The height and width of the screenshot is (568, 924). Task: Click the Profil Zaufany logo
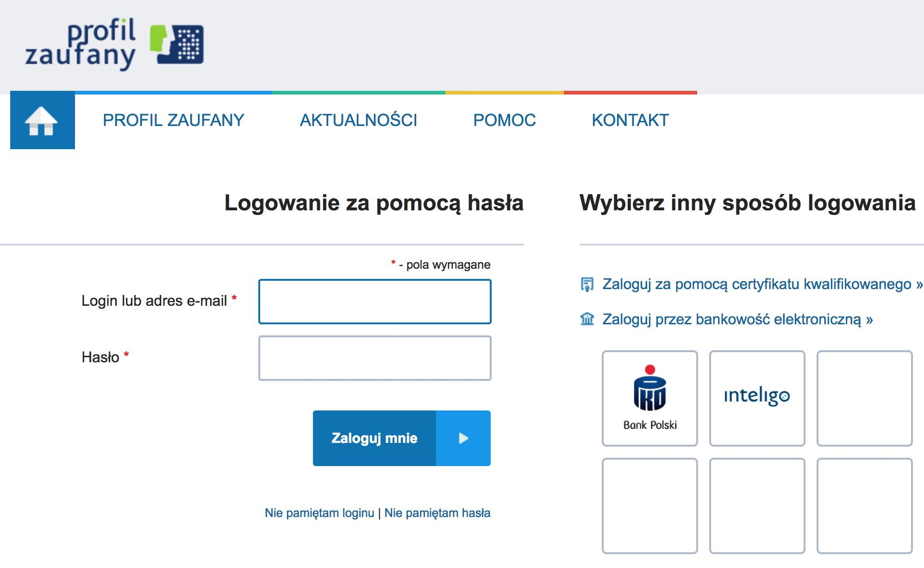click(114, 44)
